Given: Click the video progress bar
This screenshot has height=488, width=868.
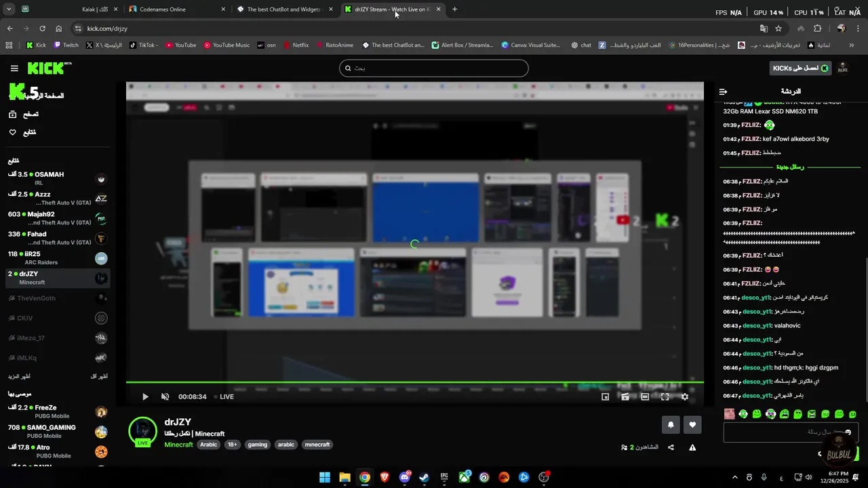Looking at the screenshot, I should (414, 382).
